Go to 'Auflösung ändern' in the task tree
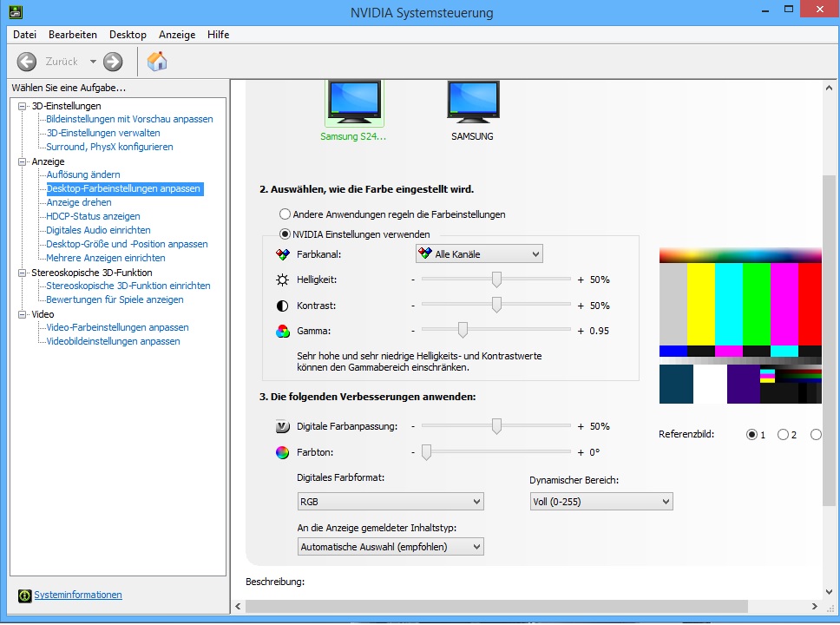Viewport: 840px width, 625px height. tap(83, 174)
